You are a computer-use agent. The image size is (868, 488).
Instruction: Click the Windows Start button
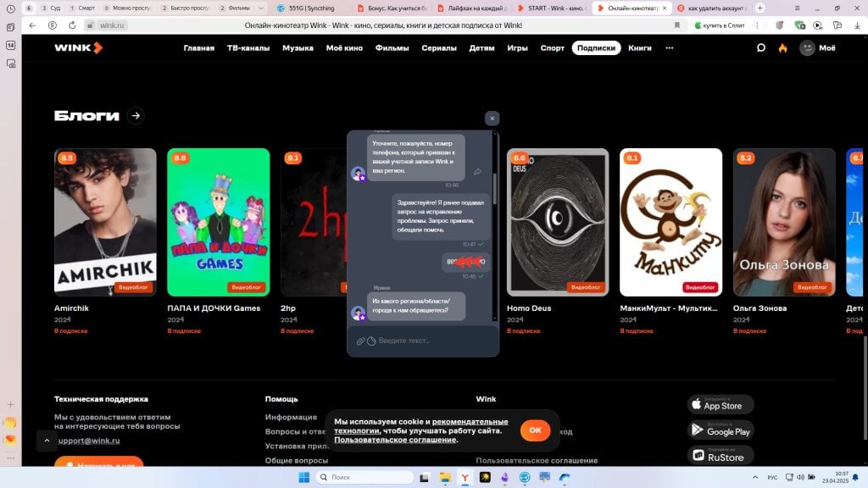click(304, 478)
